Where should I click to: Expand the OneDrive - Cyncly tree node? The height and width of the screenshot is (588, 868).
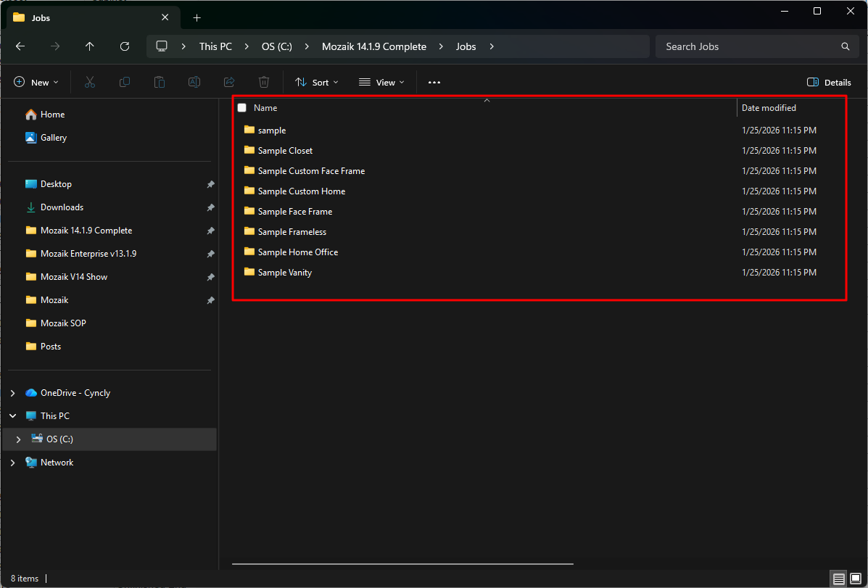click(x=12, y=393)
